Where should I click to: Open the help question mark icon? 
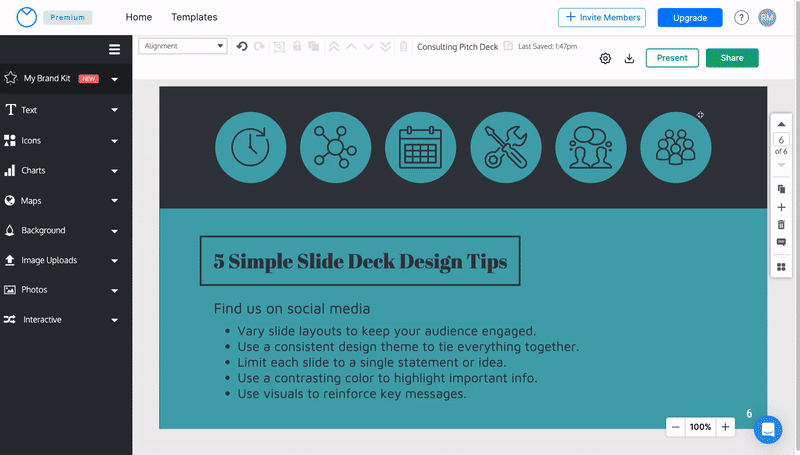coord(741,18)
